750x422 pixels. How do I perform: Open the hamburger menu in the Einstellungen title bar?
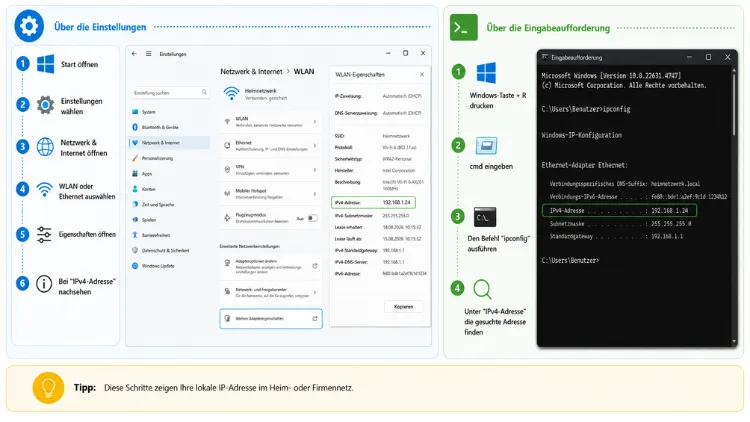pyautogui.click(x=149, y=54)
